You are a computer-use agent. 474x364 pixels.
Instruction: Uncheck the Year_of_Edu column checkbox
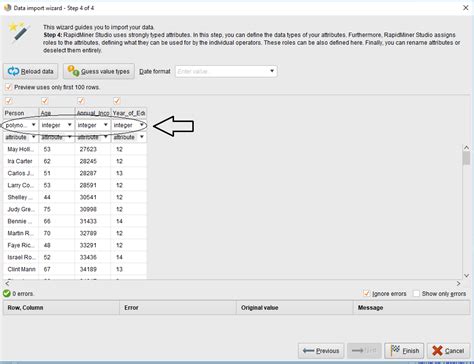click(x=117, y=101)
